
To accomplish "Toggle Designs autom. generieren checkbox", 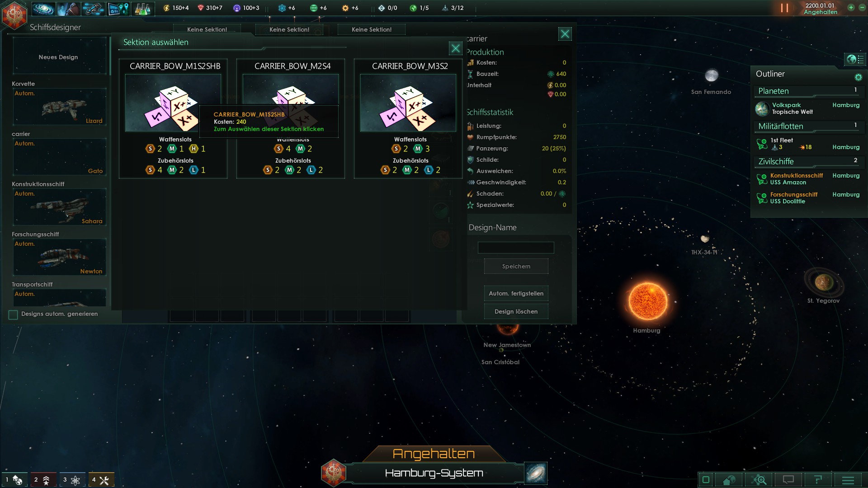I will [x=13, y=314].
